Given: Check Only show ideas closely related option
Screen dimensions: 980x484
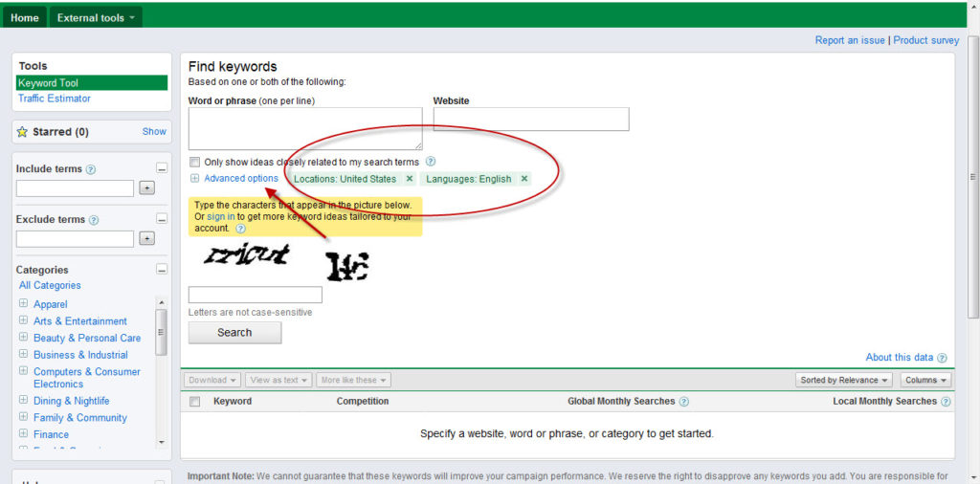Looking at the screenshot, I should [194, 162].
